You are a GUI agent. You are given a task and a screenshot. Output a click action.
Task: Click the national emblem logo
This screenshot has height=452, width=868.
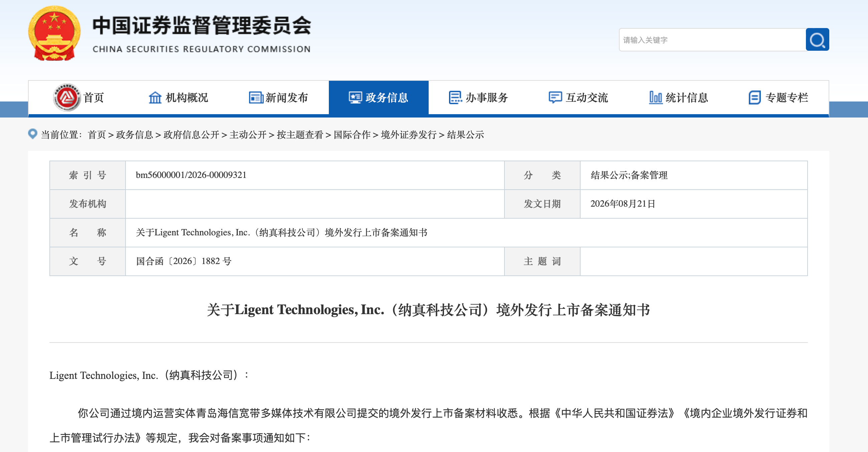54,33
